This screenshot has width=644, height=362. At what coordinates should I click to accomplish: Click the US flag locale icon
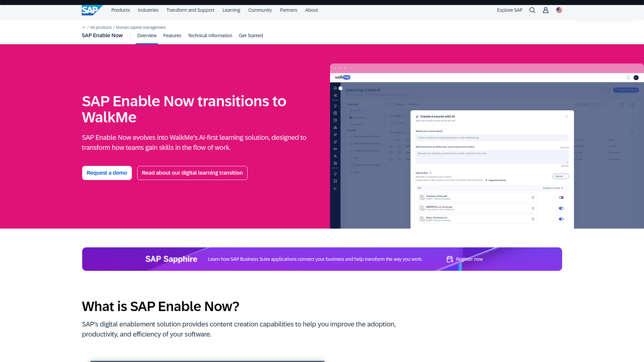[x=559, y=10]
